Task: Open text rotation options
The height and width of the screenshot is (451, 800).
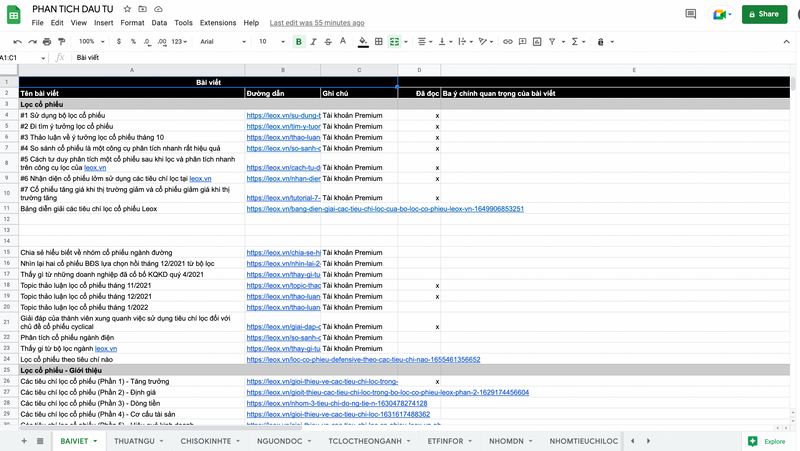Action: tap(486, 42)
